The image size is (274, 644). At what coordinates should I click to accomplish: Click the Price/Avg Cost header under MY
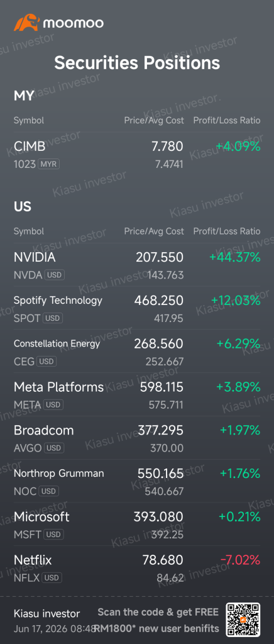tap(154, 120)
